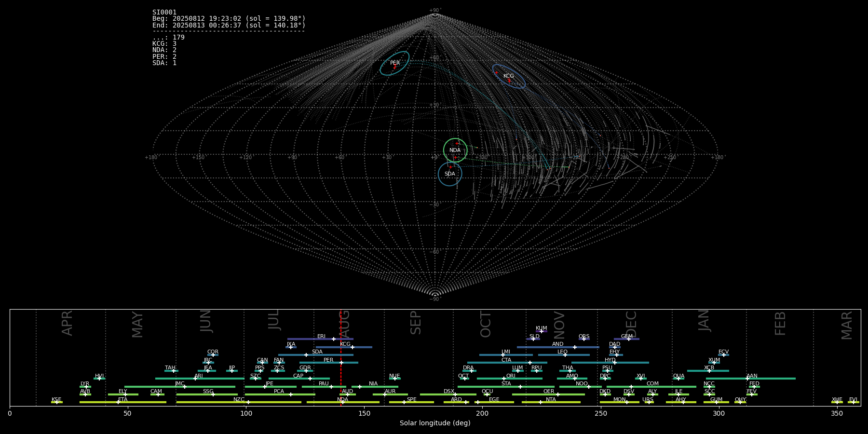Click the 'NDA: 2' count entry

click(x=164, y=50)
